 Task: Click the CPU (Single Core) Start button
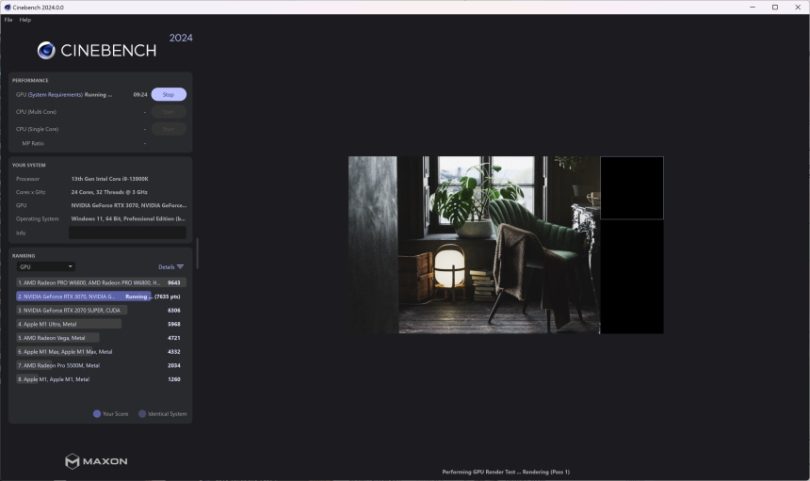(x=168, y=129)
